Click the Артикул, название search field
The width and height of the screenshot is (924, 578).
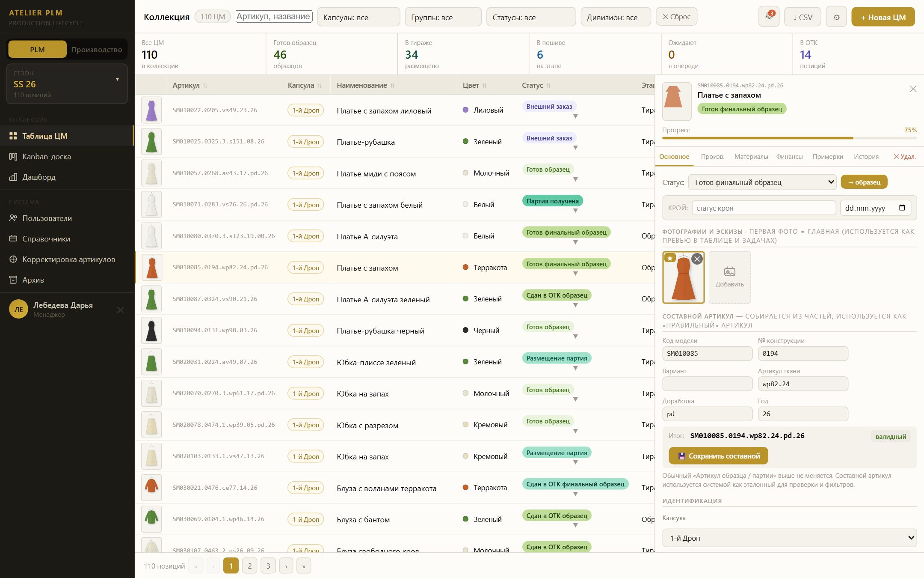pyautogui.click(x=274, y=17)
